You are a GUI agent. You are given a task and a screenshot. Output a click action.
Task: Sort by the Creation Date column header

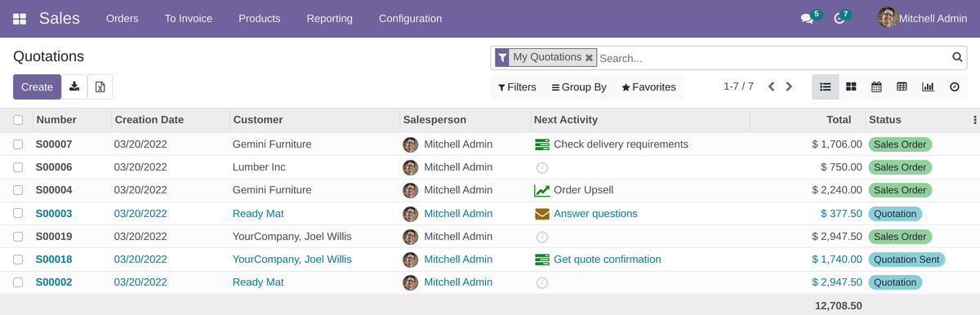tap(149, 120)
